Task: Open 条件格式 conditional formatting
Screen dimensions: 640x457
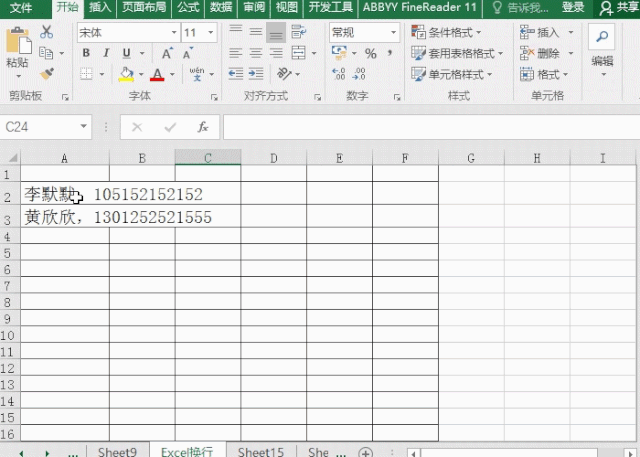Action: (446, 32)
